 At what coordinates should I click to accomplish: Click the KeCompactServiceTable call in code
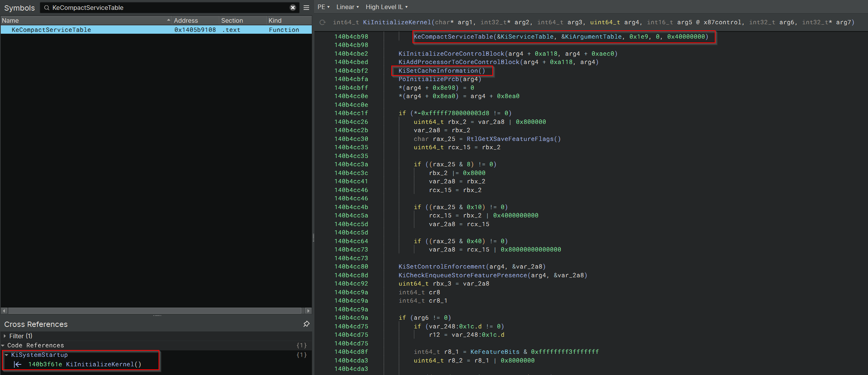pyautogui.click(x=453, y=37)
